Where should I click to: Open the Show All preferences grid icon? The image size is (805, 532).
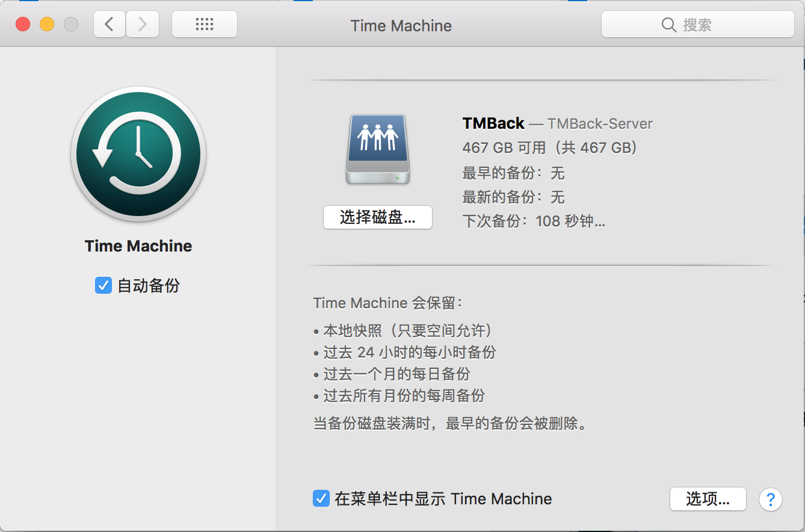204,24
